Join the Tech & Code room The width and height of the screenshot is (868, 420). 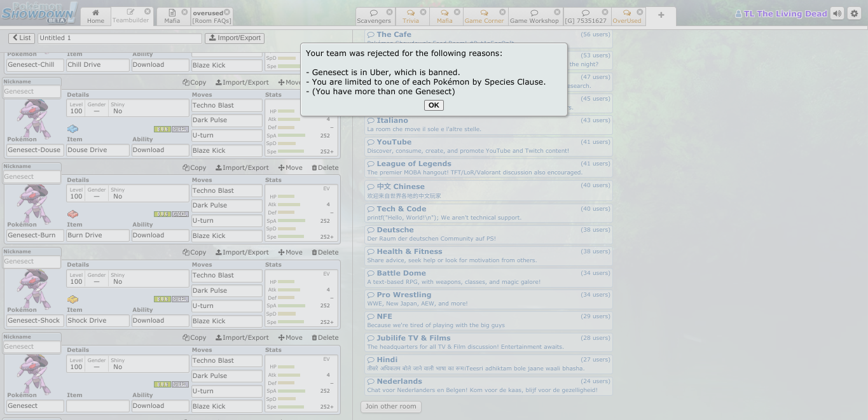point(488,213)
